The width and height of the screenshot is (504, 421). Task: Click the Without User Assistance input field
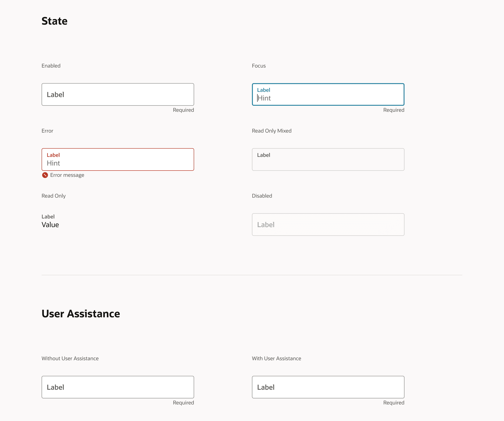click(118, 387)
